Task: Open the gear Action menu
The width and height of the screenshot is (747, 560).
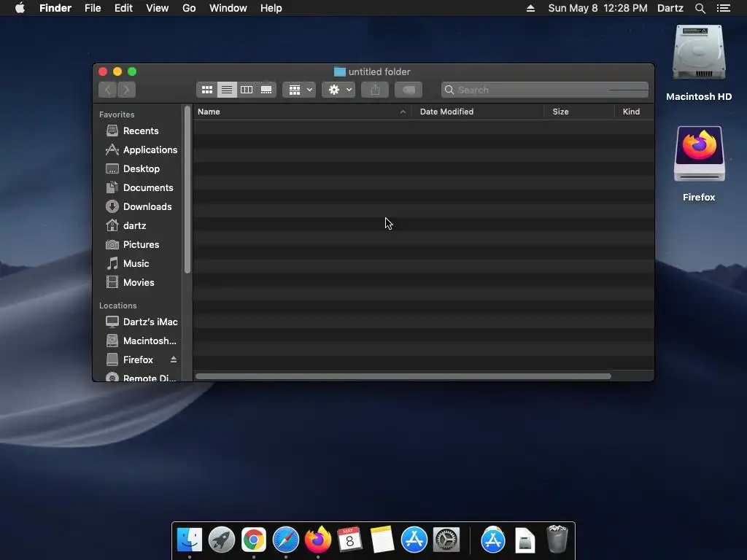Action: (338, 90)
